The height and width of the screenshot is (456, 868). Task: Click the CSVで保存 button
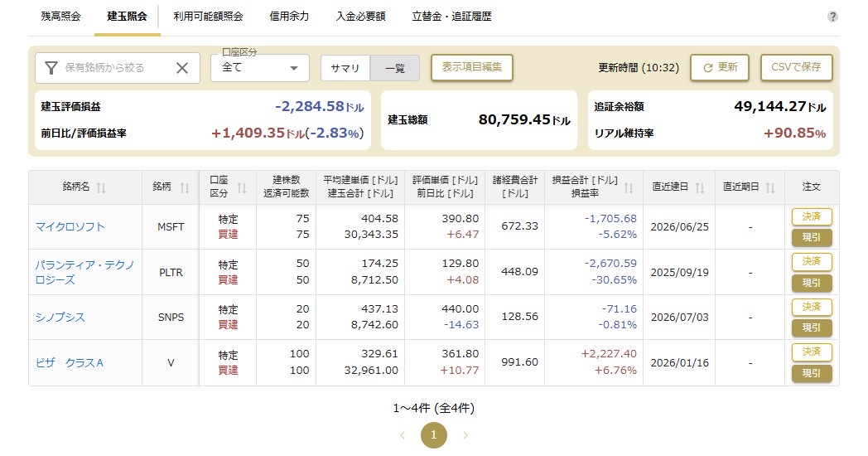796,67
